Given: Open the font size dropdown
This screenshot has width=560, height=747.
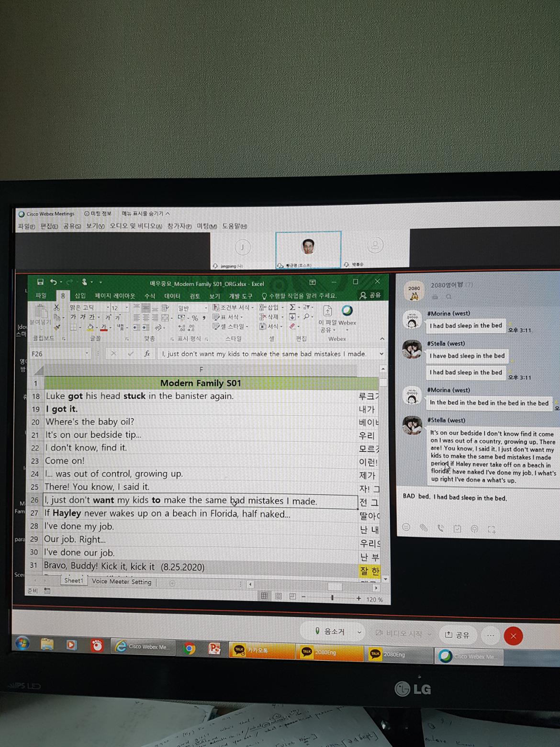Looking at the screenshot, I should coord(126,307).
